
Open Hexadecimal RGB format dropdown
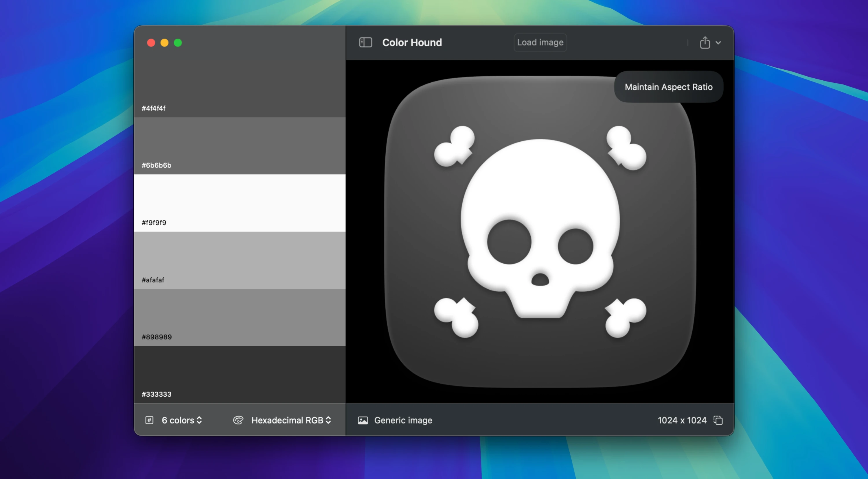(x=291, y=420)
